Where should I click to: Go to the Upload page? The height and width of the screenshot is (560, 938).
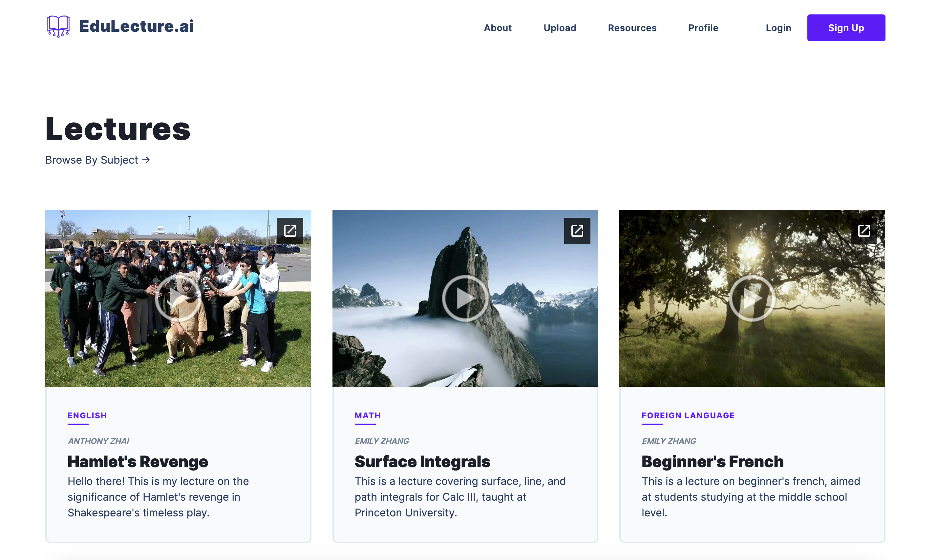pyautogui.click(x=560, y=28)
